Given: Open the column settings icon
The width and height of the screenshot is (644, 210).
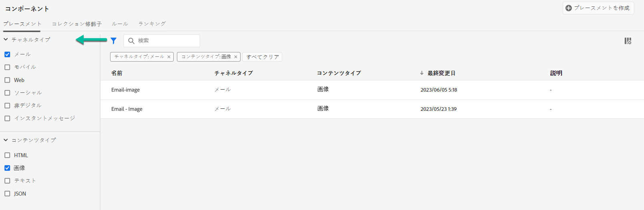Looking at the screenshot, I should [x=628, y=41].
